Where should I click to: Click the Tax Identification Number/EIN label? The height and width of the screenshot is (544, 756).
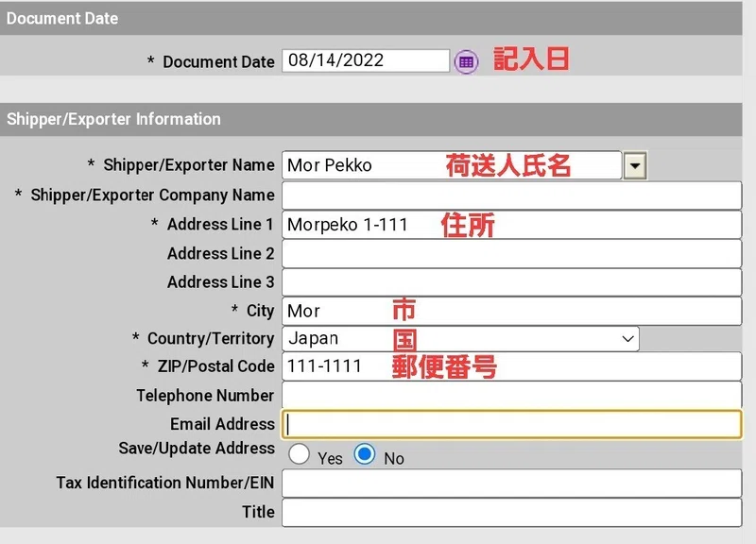165,483
